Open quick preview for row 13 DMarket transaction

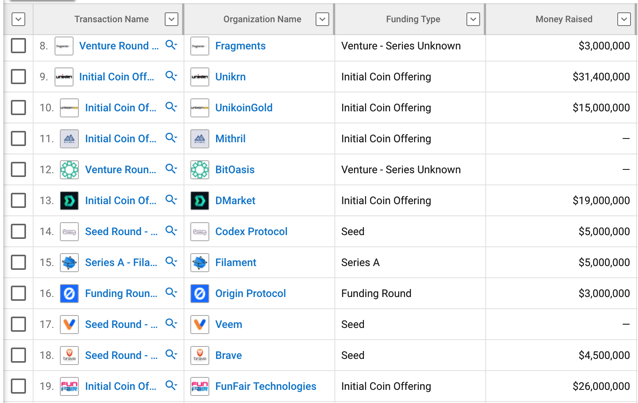(171, 199)
